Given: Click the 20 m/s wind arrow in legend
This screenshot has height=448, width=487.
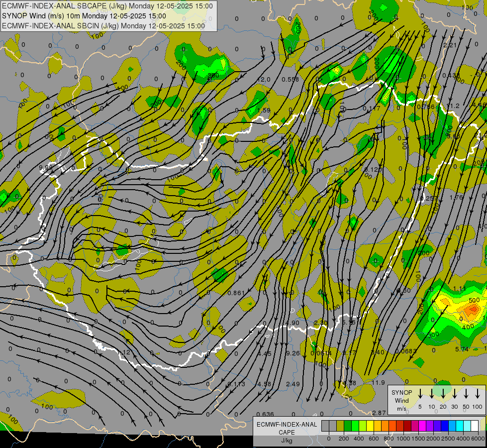Looking at the screenshot, I should (x=443, y=394).
